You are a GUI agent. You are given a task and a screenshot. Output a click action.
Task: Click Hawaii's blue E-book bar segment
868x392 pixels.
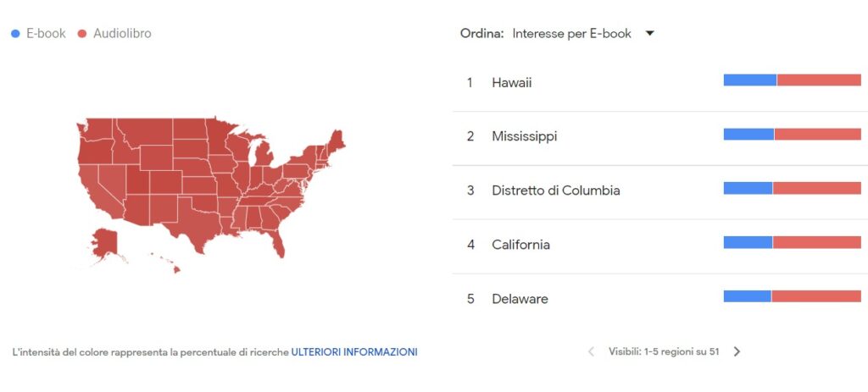749,80
